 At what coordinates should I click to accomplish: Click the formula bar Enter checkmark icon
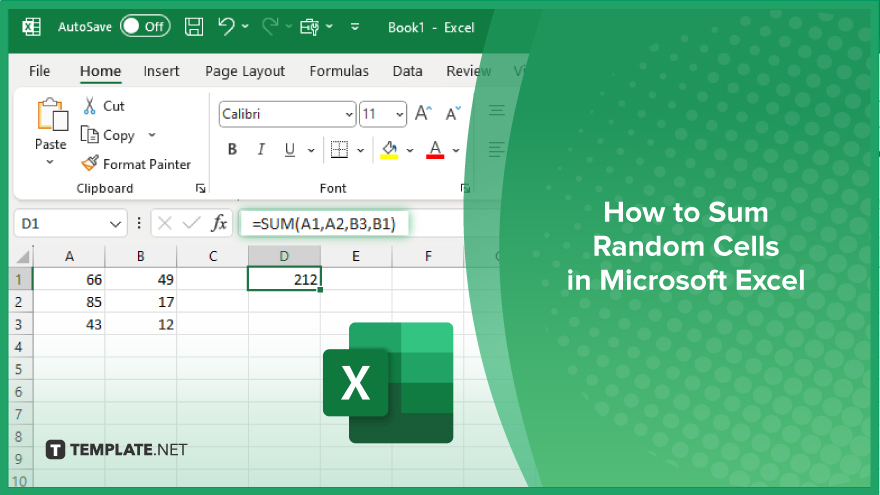click(191, 223)
